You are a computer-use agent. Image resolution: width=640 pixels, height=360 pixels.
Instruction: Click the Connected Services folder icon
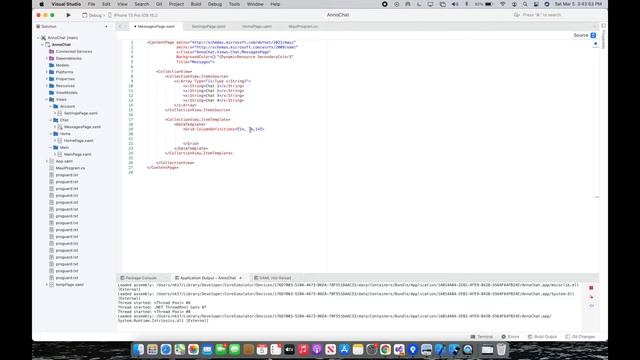pos(51,51)
